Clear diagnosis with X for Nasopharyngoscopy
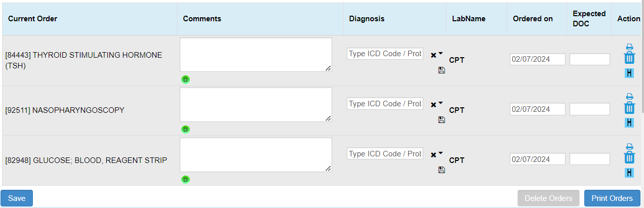Screen dimensions: 644x208 pyautogui.click(x=433, y=105)
